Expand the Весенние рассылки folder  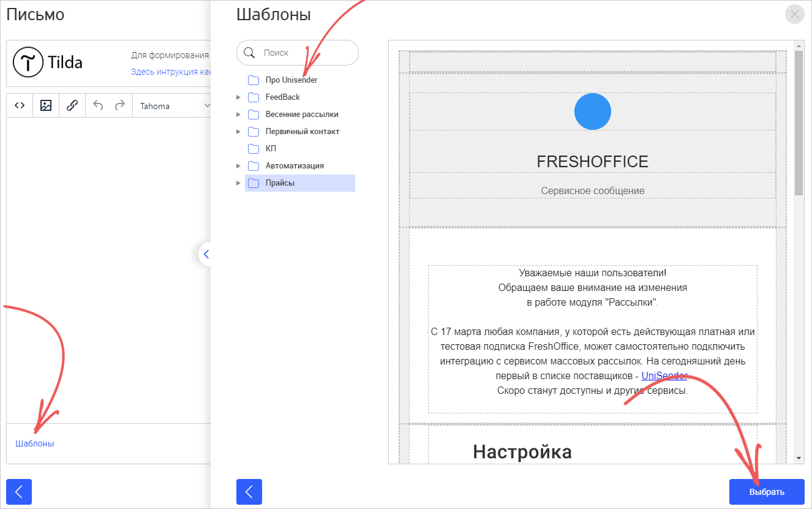tap(238, 115)
